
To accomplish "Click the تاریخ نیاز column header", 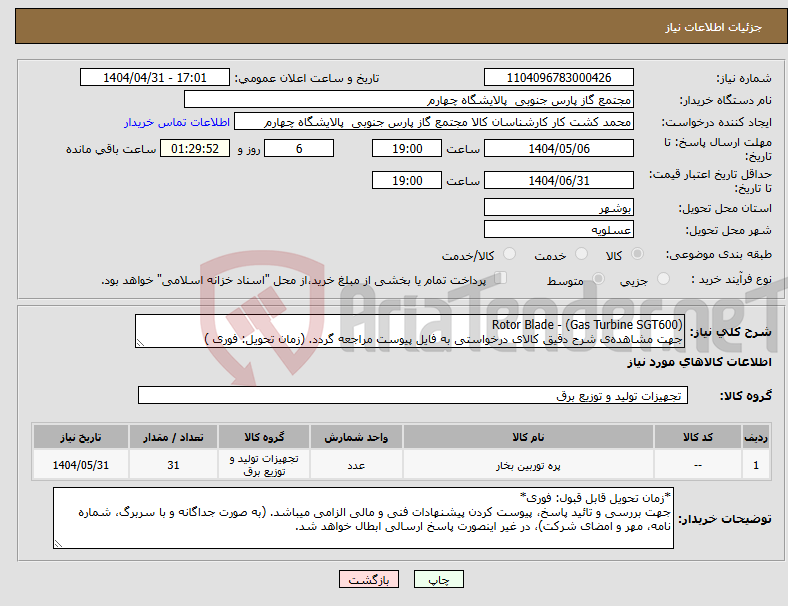I will [x=81, y=437].
